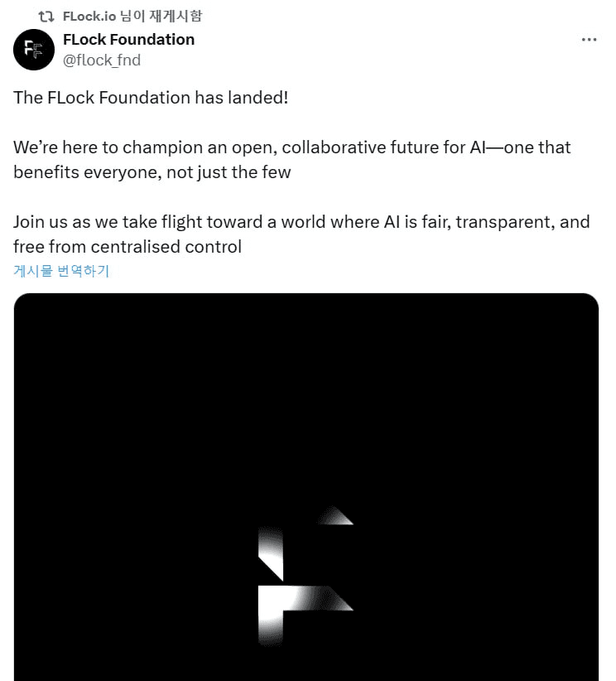Click the left vertical shard of F logo
The height and width of the screenshot is (681, 616).
pos(271,551)
